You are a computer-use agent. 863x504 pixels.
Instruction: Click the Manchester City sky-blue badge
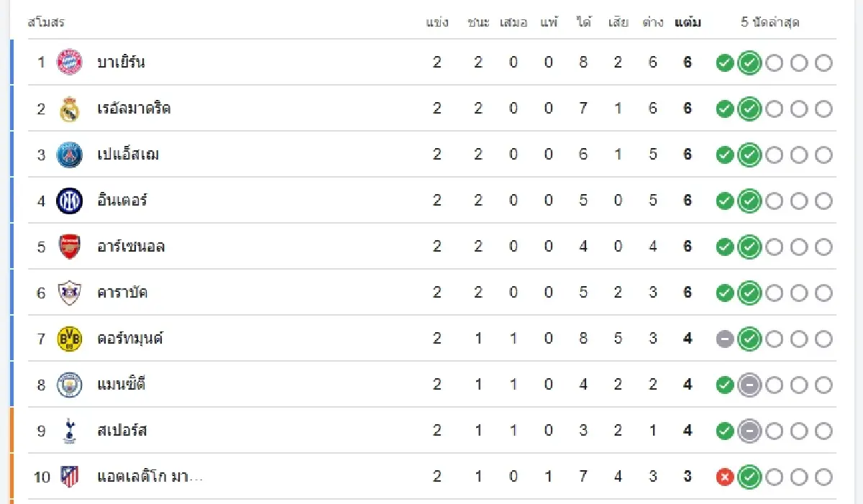pyautogui.click(x=69, y=384)
